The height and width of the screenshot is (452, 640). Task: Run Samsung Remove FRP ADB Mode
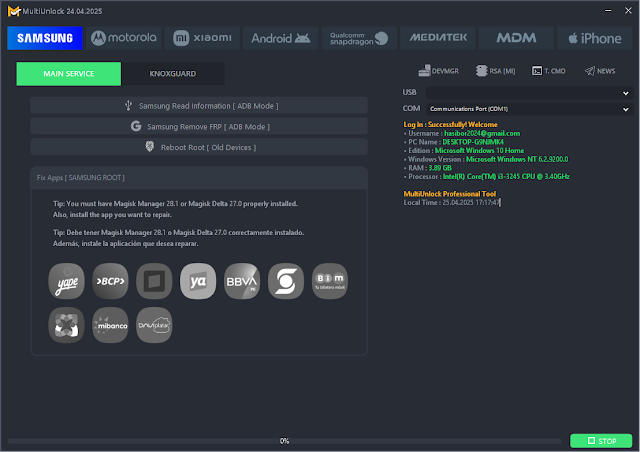[199, 127]
